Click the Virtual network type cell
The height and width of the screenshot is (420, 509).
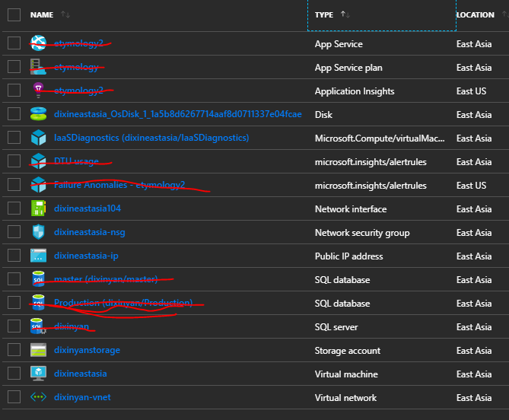[x=345, y=398]
